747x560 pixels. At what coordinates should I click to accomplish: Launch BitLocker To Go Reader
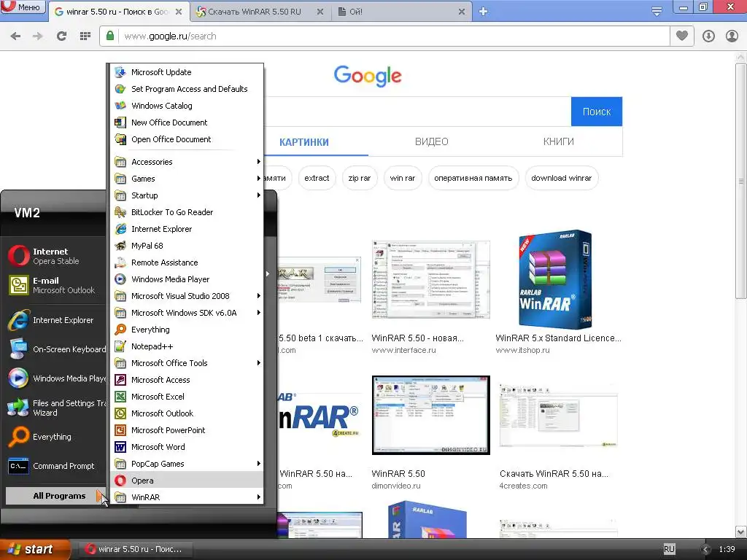(x=186, y=212)
